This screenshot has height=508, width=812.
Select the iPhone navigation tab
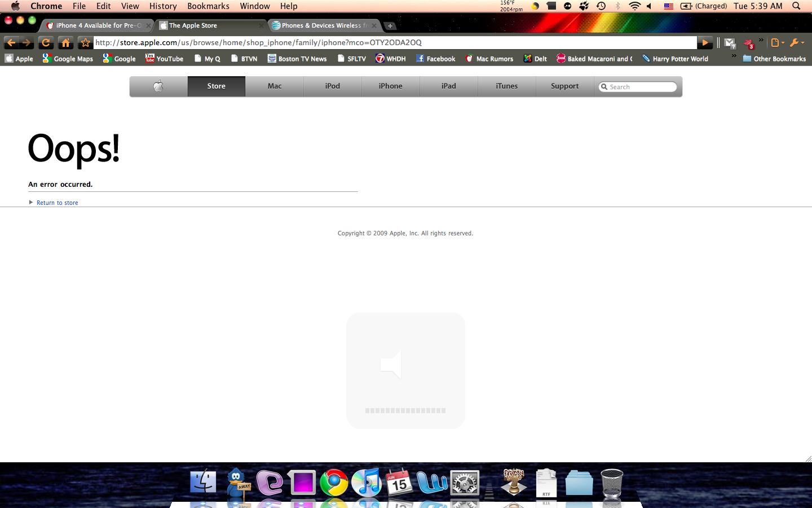(391, 86)
